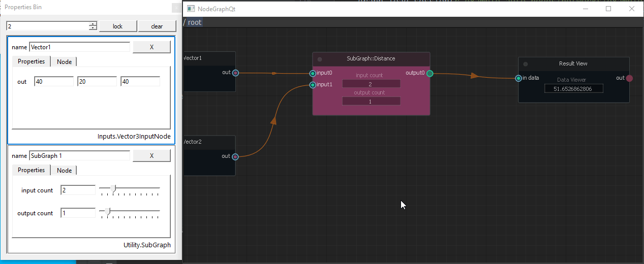Viewport: 644px width, 264px height.
Task: Click the lock button in Properties Bin
Action: tap(118, 26)
